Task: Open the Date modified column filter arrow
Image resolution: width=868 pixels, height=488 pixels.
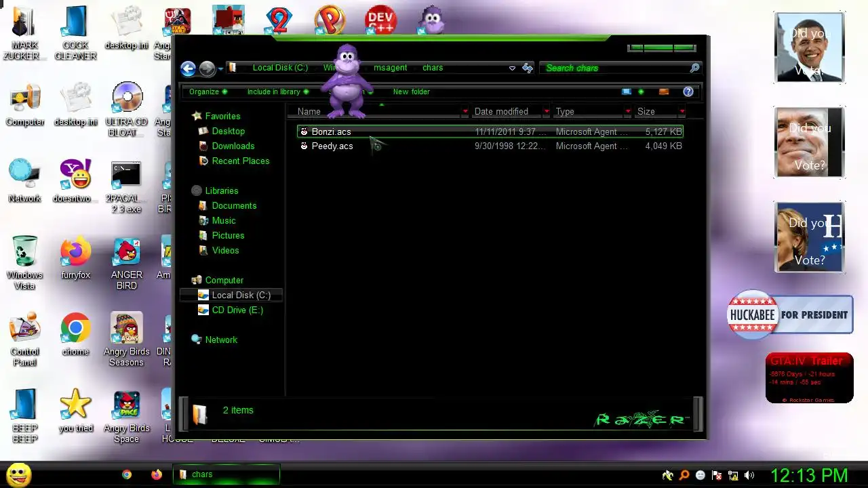Action: 547,111
